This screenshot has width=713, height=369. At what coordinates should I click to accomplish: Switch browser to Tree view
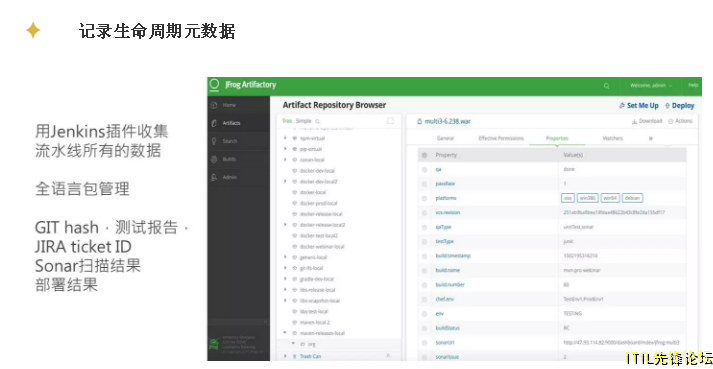[287, 121]
